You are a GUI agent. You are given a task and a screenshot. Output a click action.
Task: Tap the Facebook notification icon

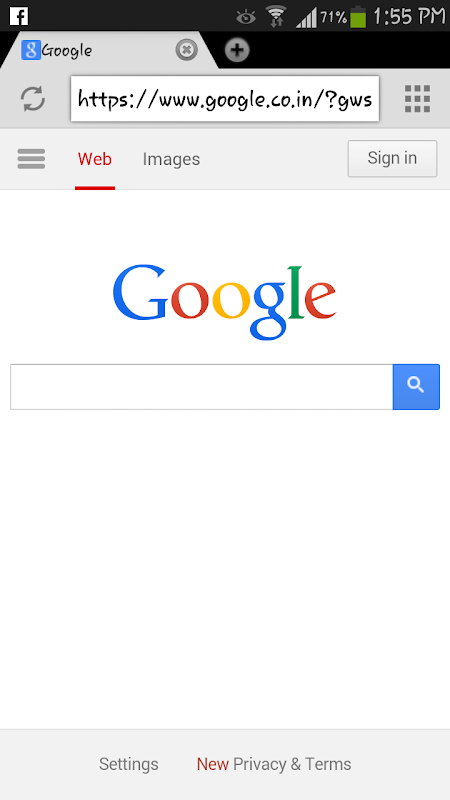click(x=19, y=16)
